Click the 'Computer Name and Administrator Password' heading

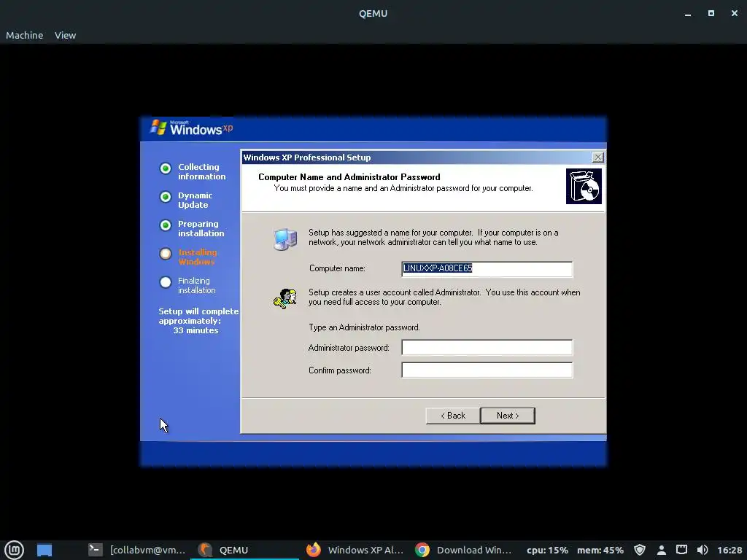pos(349,177)
